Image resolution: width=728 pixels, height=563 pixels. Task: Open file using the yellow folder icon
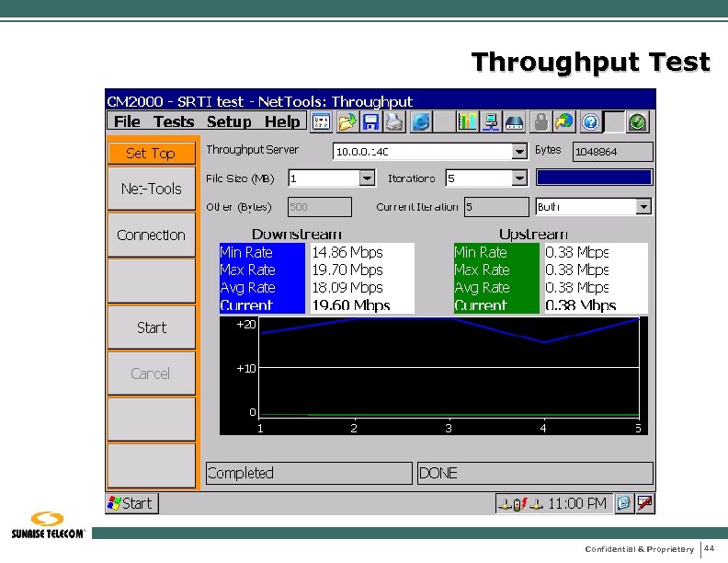347,122
